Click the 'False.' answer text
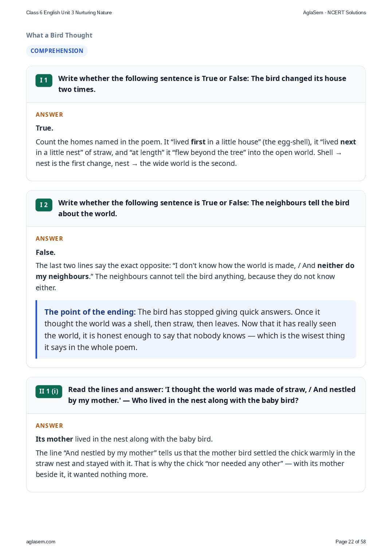 [46, 252]
